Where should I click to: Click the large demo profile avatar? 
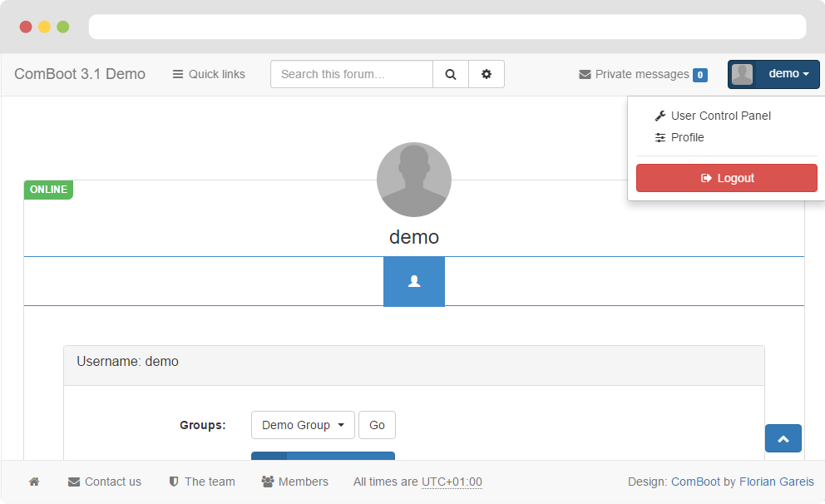point(414,180)
